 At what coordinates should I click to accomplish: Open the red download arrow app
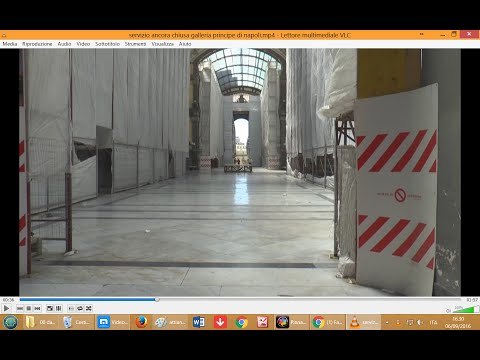coord(220,322)
